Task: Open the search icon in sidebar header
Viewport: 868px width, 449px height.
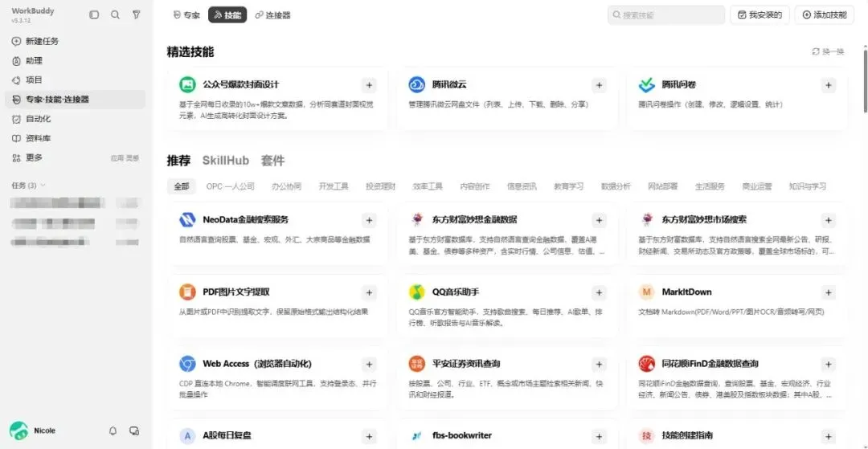Action: (115, 15)
